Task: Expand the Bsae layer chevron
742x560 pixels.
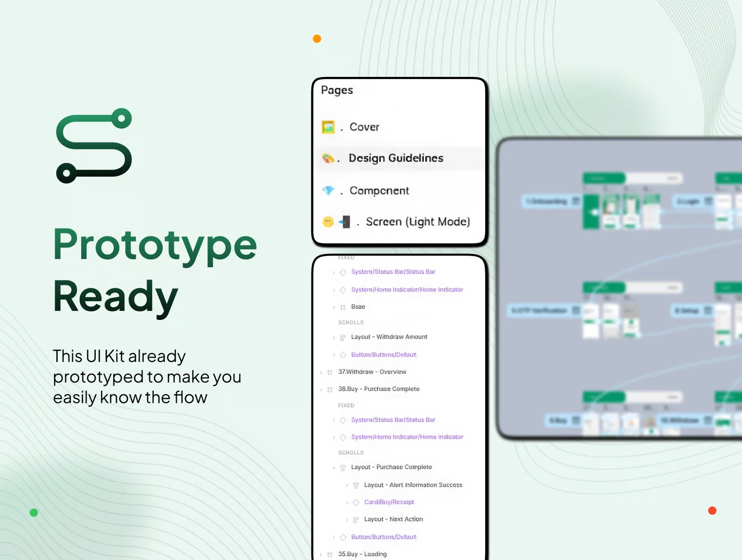Action: click(334, 307)
